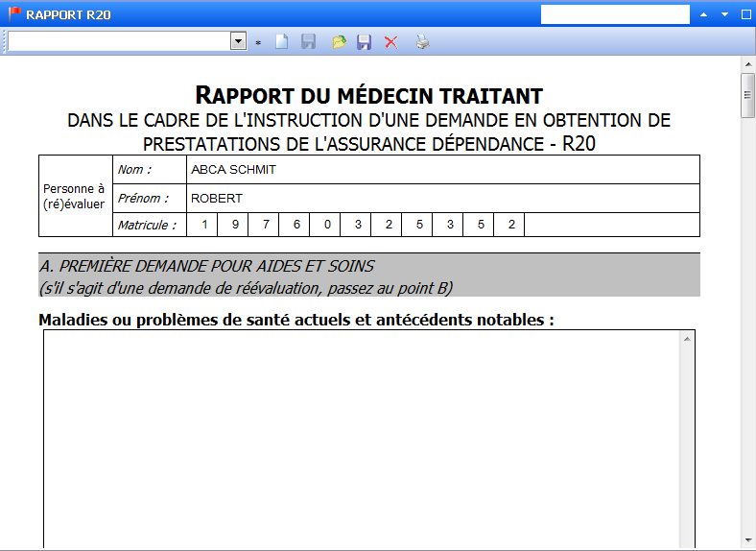756x551 pixels.
Task: Click the page scrollbar up arrow
Action: point(747,63)
